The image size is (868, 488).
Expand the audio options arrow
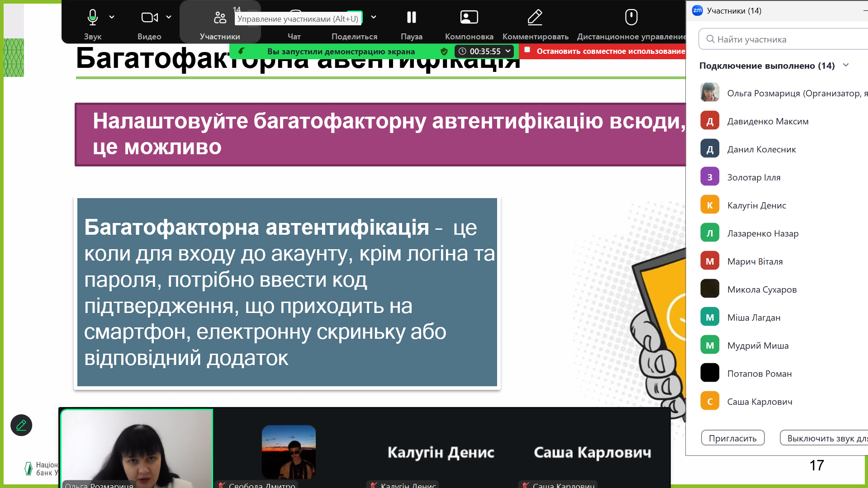tap(112, 17)
